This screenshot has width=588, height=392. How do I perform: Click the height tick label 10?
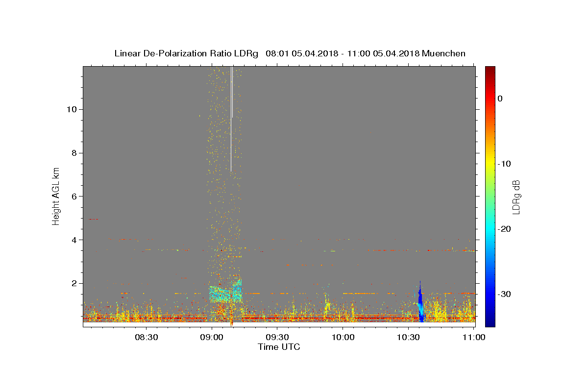click(x=71, y=109)
